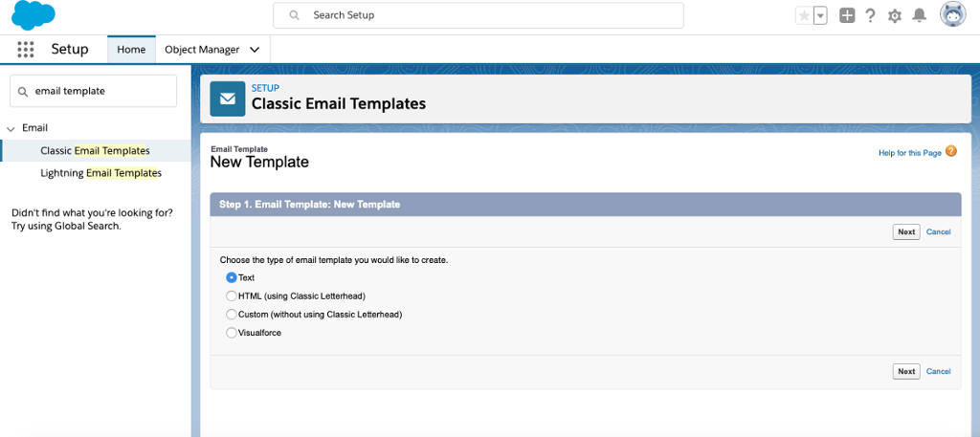Click the Classic Email Templates page title

[339, 103]
